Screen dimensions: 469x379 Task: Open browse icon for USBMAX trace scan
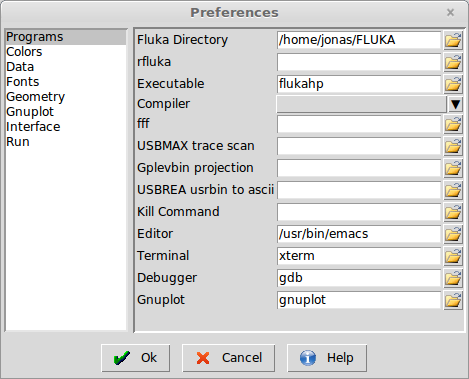pos(453,146)
